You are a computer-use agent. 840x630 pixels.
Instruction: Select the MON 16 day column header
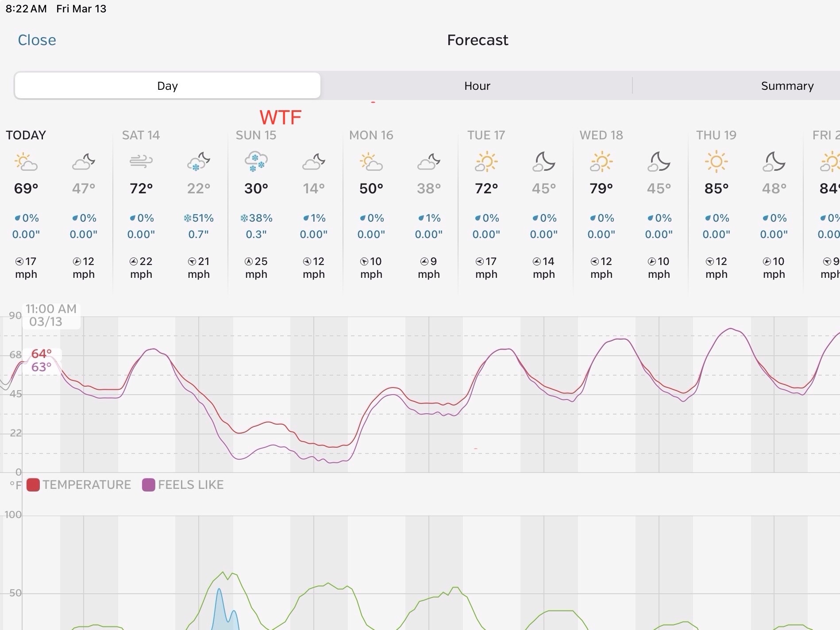[x=371, y=135]
